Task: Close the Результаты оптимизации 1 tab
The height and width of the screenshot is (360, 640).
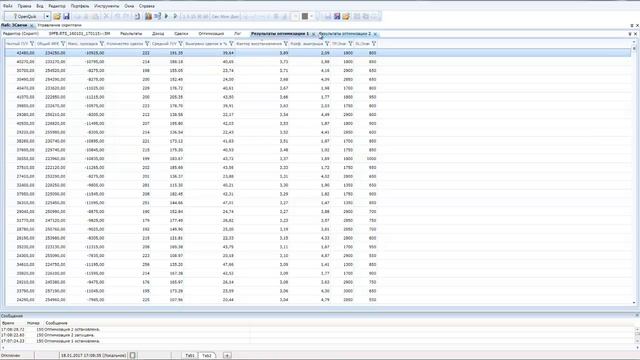Action: tap(313, 34)
